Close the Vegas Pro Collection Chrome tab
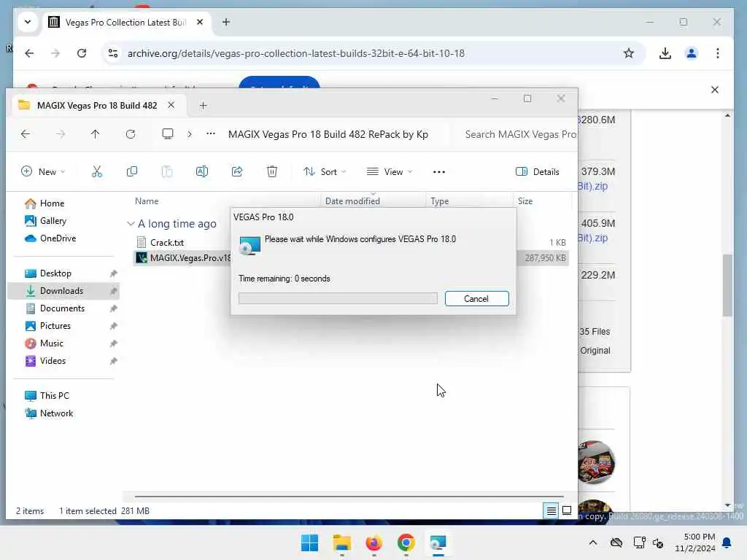The height and width of the screenshot is (560, 747). tap(200, 22)
